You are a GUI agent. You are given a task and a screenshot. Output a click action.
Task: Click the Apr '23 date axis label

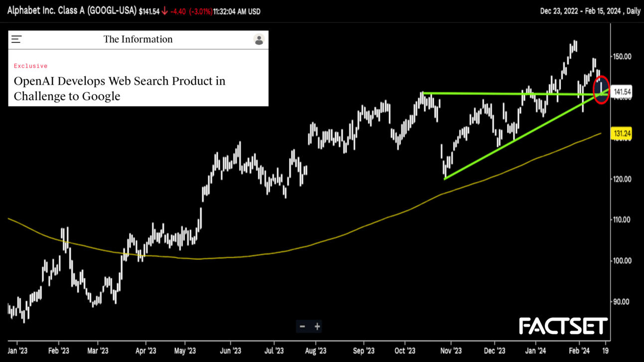point(146,351)
